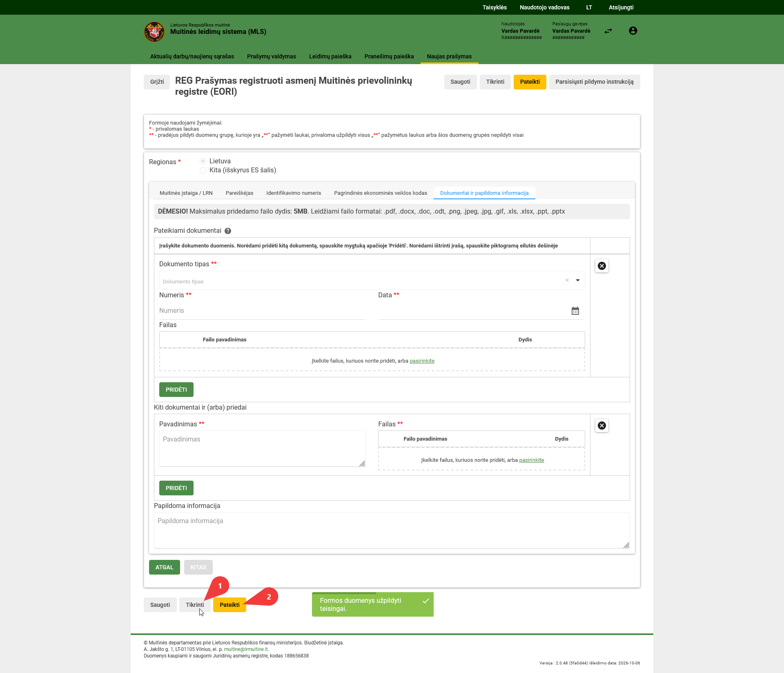Click the help icon next to Pateikiami dokumentai
Screen dimensions: 784x673
coord(228,231)
